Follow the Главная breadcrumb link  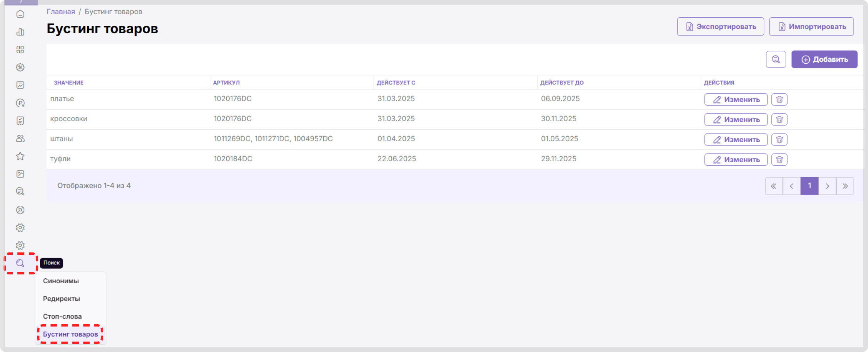[61, 12]
